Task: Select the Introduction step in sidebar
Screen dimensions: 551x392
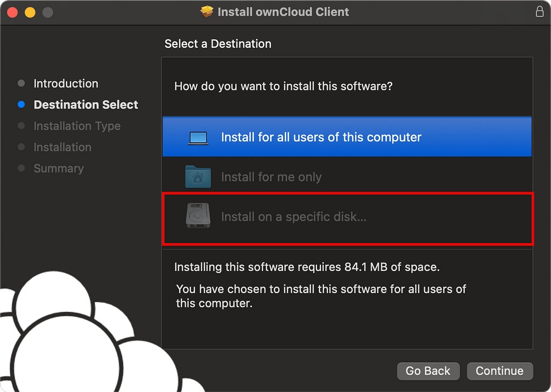Action: point(66,83)
